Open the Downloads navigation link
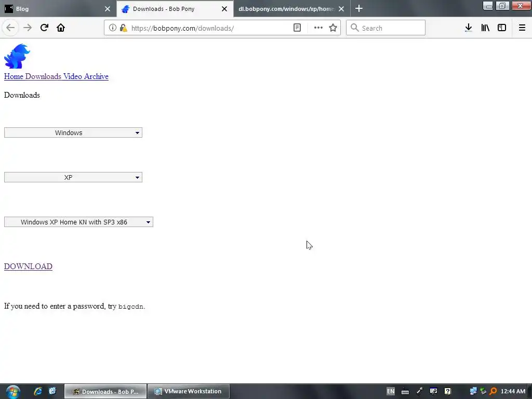532x399 pixels. click(x=43, y=76)
